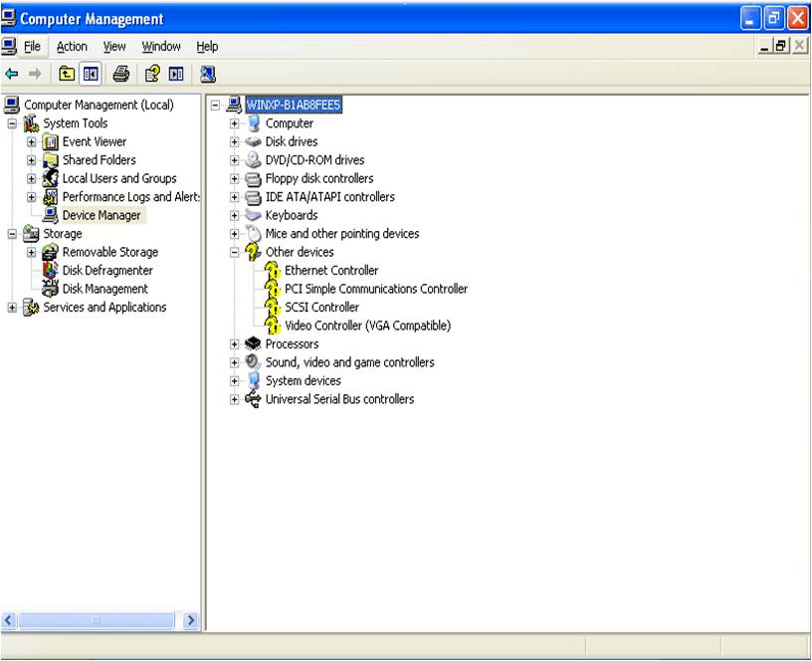
Task: Click the Video Controller (VGA Compatible) device icon
Action: point(274,326)
